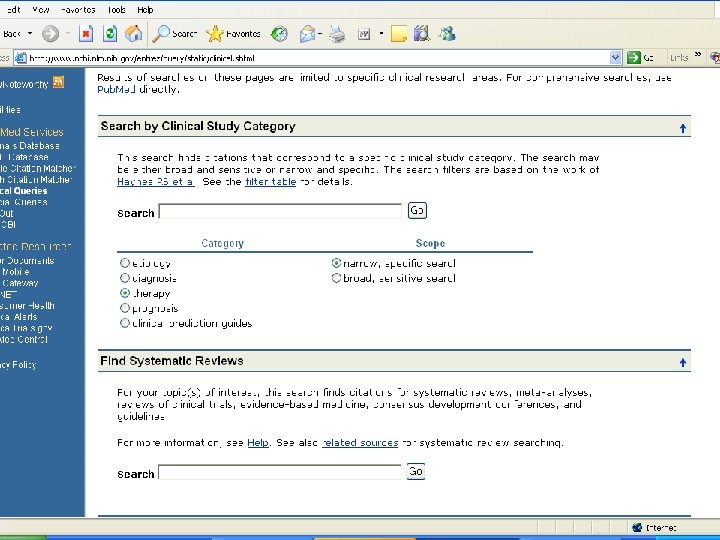
Task: Collapse Search by Clinical Study Category arrow
Action: click(x=683, y=129)
